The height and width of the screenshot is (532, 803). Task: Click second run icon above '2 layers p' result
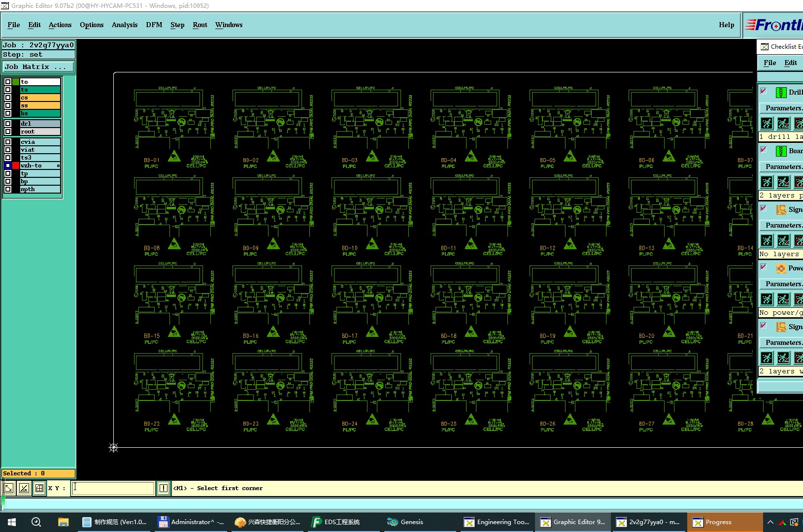(x=783, y=182)
